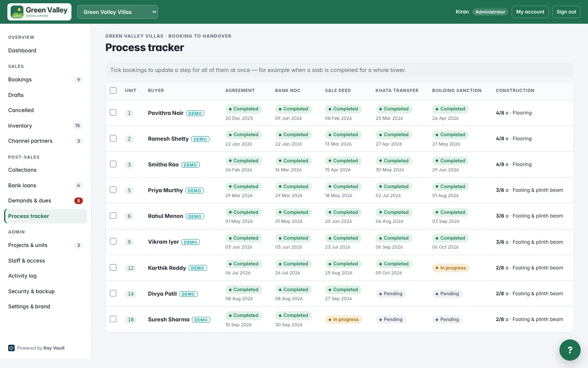Open Channel partners page
The width and height of the screenshot is (588, 368).
pyautogui.click(x=45, y=141)
